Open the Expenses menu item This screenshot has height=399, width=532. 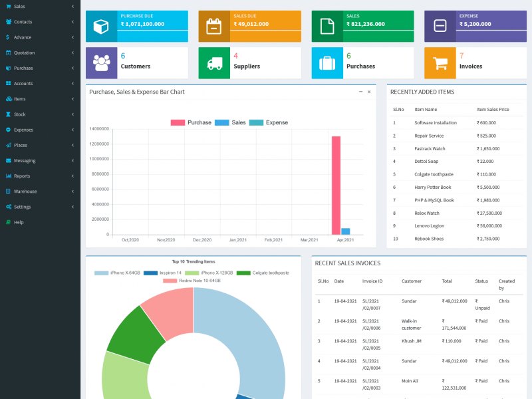pyautogui.click(x=40, y=130)
